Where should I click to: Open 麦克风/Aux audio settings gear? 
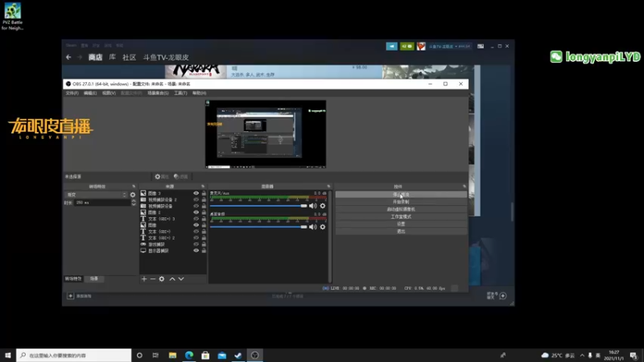click(x=323, y=206)
